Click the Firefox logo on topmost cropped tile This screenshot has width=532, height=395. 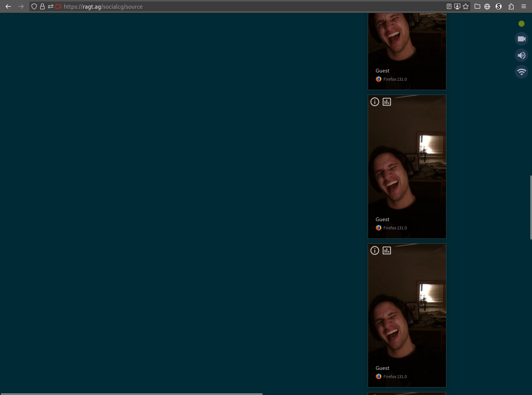click(x=379, y=79)
